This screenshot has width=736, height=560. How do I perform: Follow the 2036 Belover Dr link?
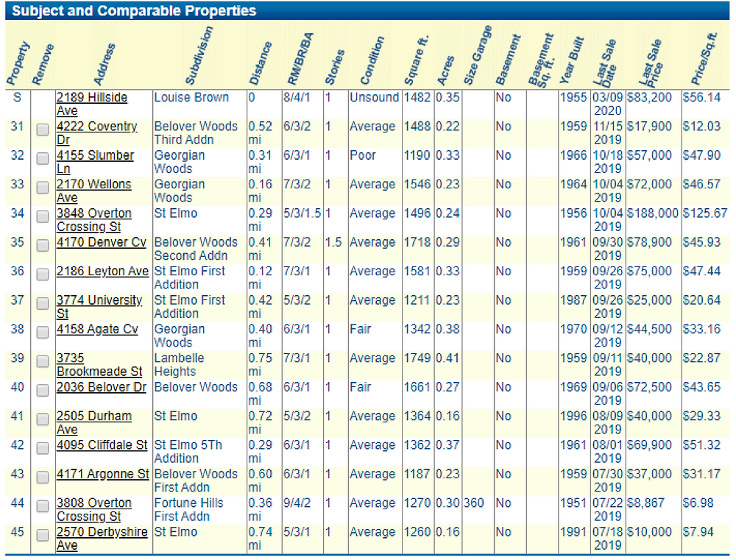pos(102,387)
